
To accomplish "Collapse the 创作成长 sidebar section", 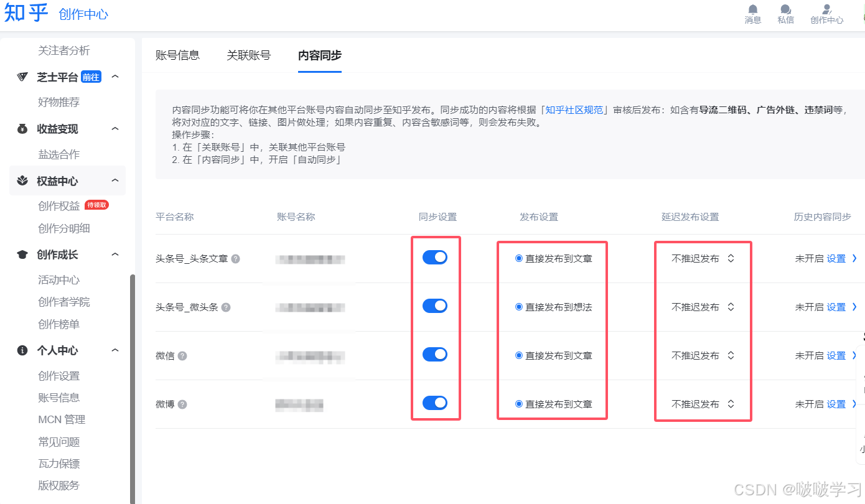I will pyautogui.click(x=115, y=254).
